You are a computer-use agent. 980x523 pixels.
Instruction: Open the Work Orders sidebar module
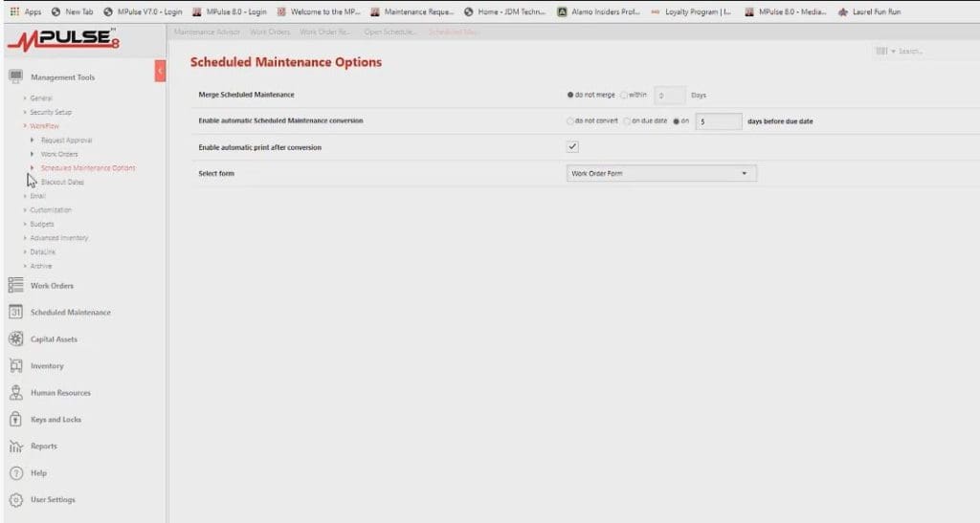(52, 286)
